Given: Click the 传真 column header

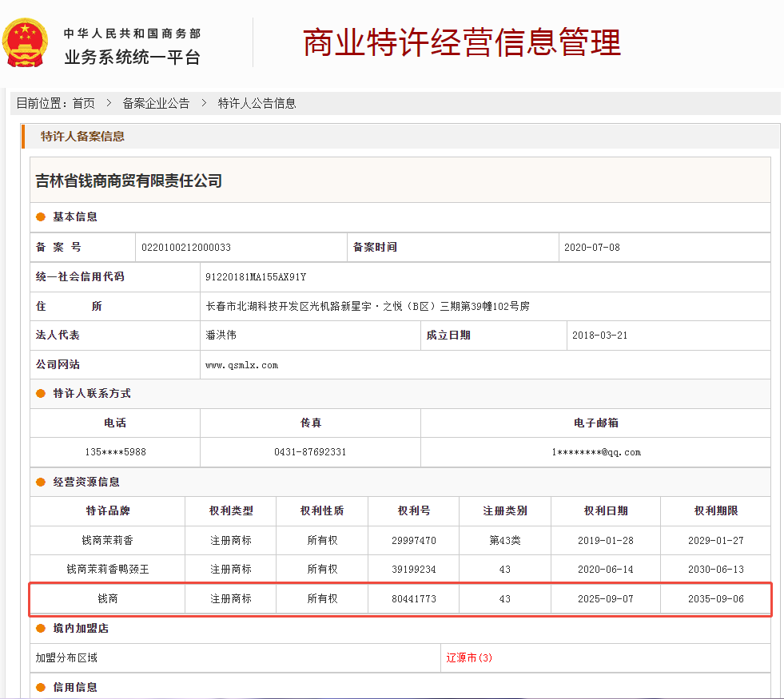Looking at the screenshot, I should tap(311, 423).
